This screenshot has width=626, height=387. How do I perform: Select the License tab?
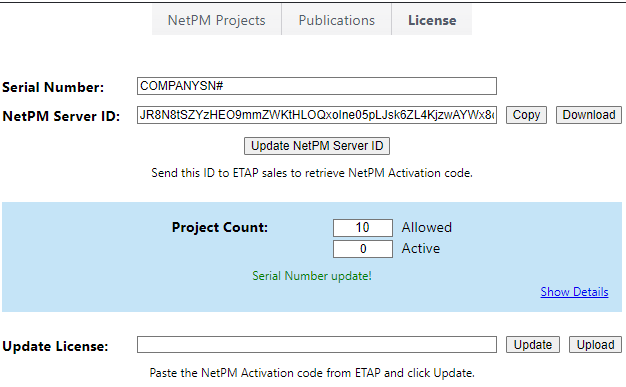[x=432, y=20]
